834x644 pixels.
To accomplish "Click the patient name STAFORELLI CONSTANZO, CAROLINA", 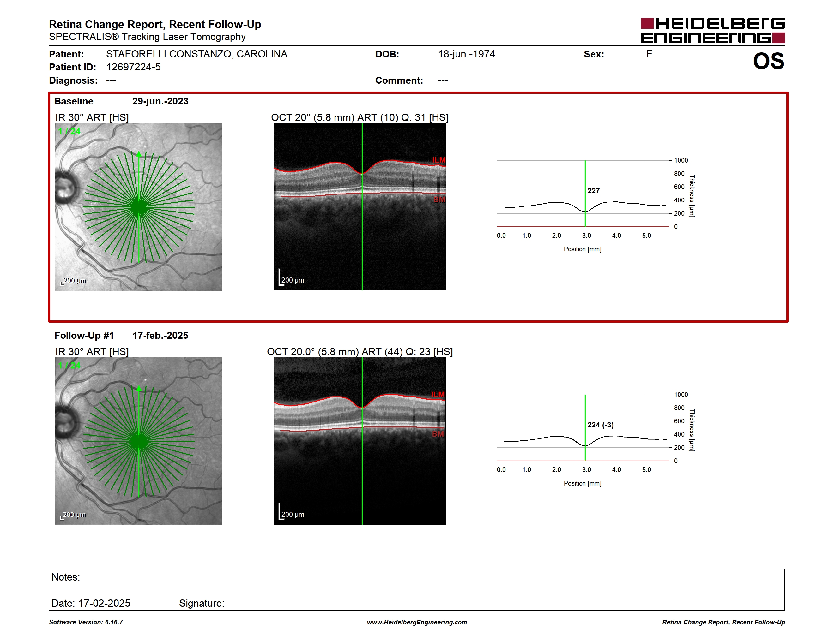I will pos(197,54).
